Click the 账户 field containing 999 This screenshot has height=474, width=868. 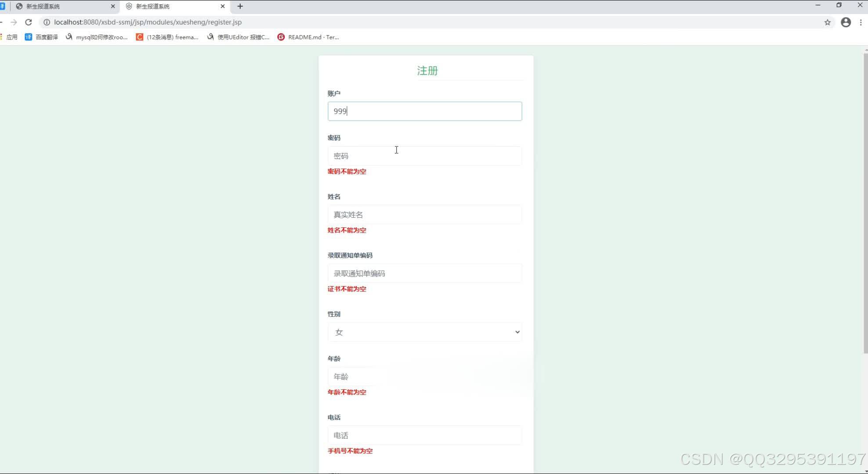tap(425, 111)
